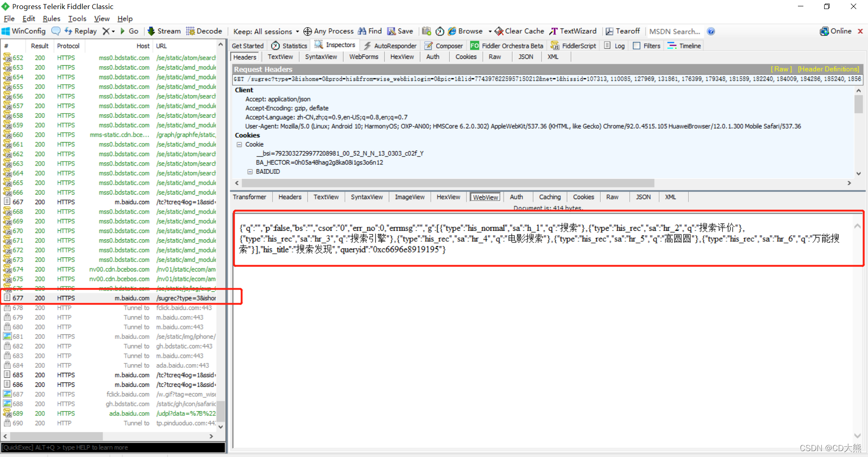
Task: Click the Remove sessions X icon
Action: click(106, 31)
